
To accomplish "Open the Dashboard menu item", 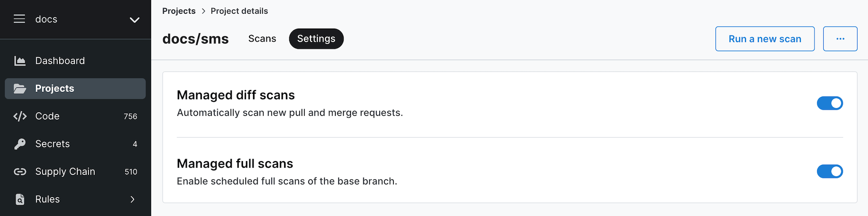I will (60, 61).
